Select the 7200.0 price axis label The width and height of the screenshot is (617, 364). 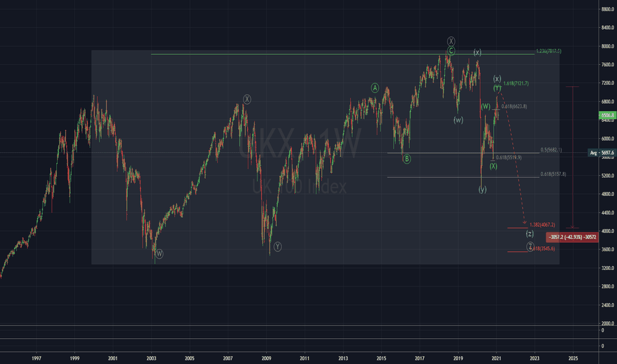(x=608, y=83)
